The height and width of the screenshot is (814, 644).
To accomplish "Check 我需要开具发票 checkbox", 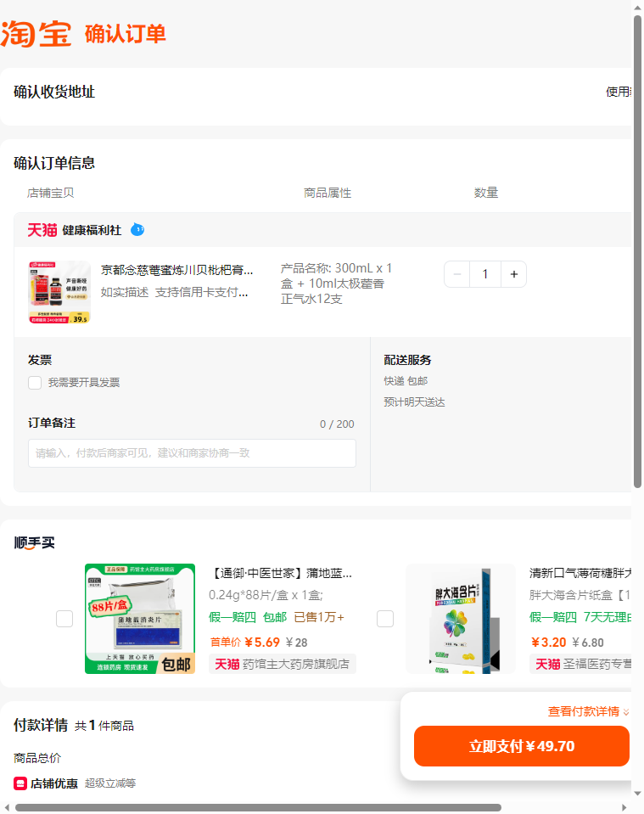I will click(35, 383).
